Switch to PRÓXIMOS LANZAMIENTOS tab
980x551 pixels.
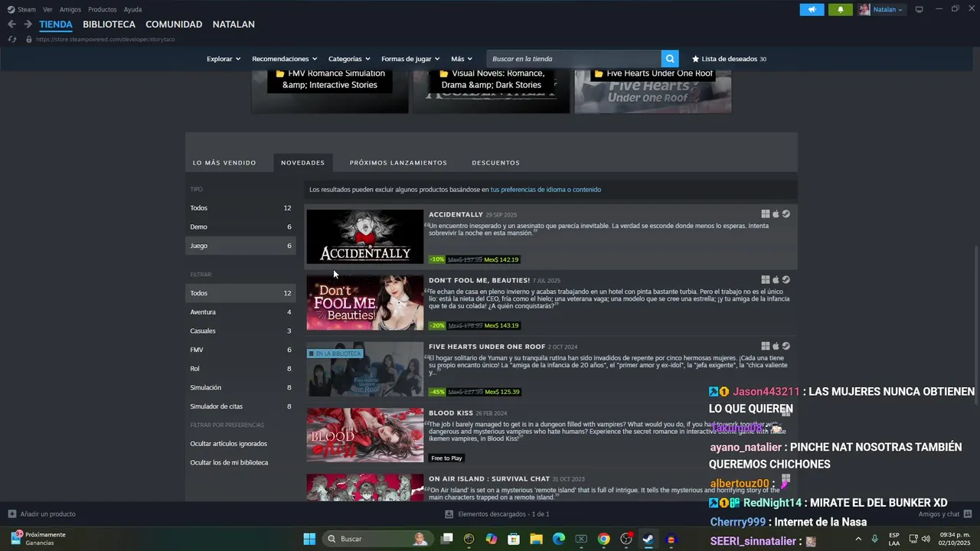(398, 163)
